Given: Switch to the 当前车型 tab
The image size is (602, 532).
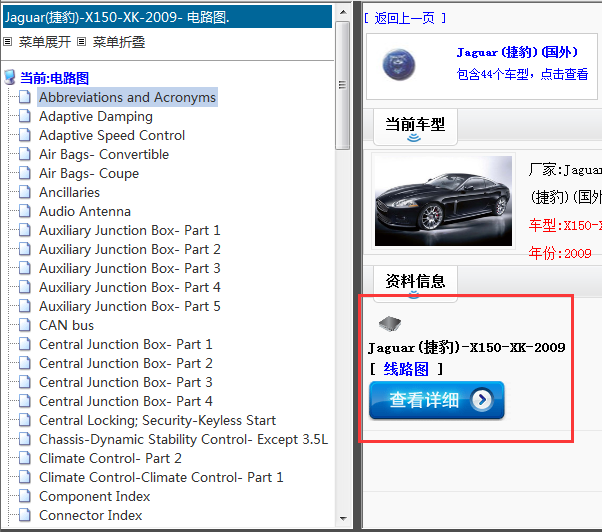Looking at the screenshot, I should click(x=415, y=125).
